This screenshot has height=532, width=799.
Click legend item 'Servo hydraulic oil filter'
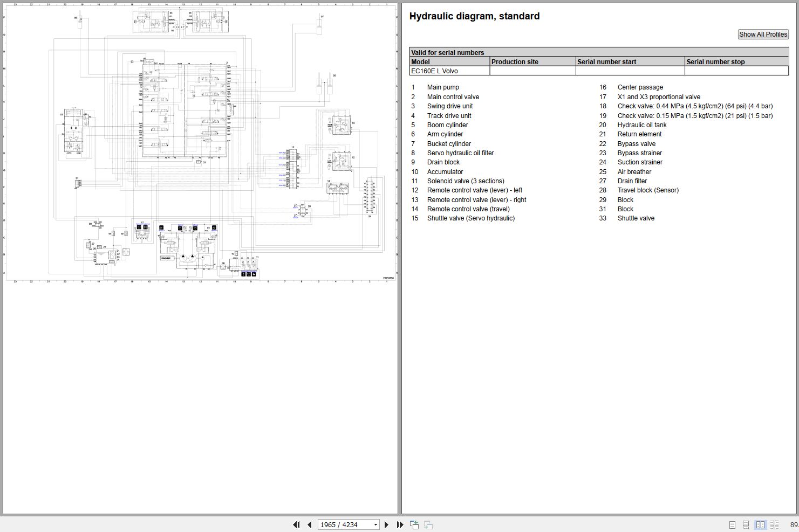460,153
